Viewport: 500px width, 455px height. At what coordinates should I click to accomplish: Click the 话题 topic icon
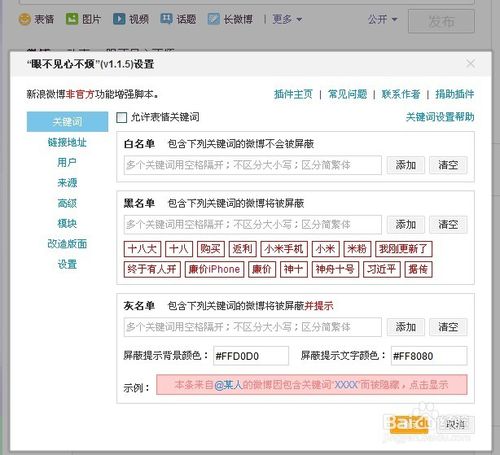[166, 19]
